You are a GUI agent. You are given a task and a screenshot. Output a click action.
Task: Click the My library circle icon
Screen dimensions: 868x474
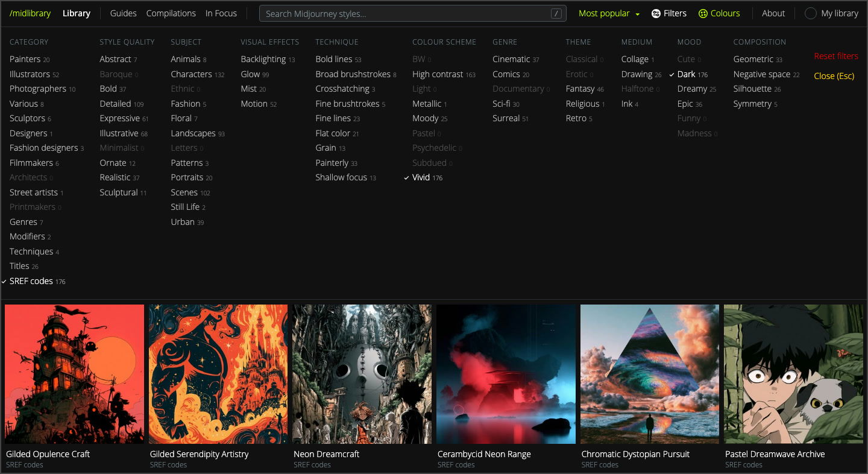pyautogui.click(x=811, y=13)
